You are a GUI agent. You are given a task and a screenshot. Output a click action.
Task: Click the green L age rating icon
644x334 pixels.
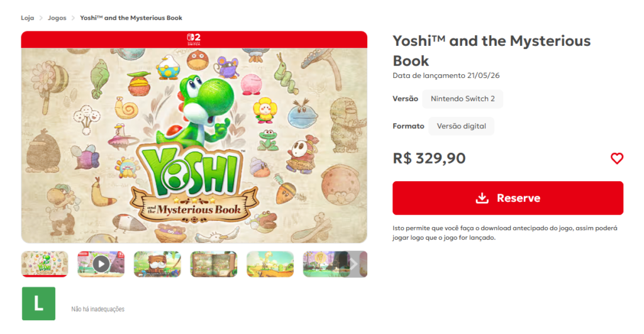[38, 304]
